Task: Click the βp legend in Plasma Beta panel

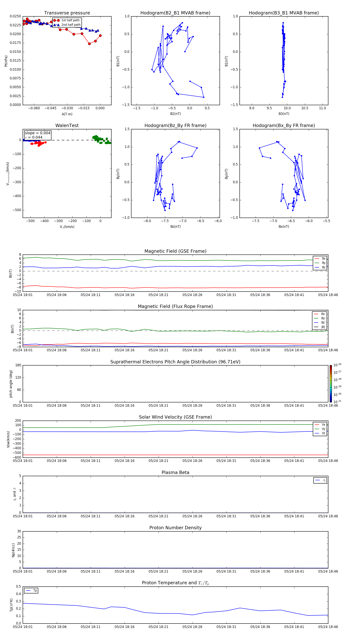Action: [x=320, y=480]
